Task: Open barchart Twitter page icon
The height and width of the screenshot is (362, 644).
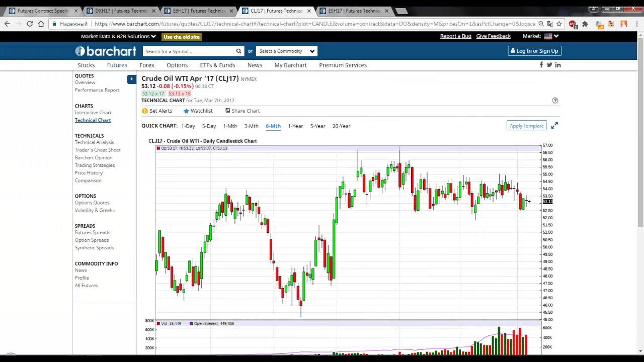Action: pyautogui.click(x=549, y=65)
